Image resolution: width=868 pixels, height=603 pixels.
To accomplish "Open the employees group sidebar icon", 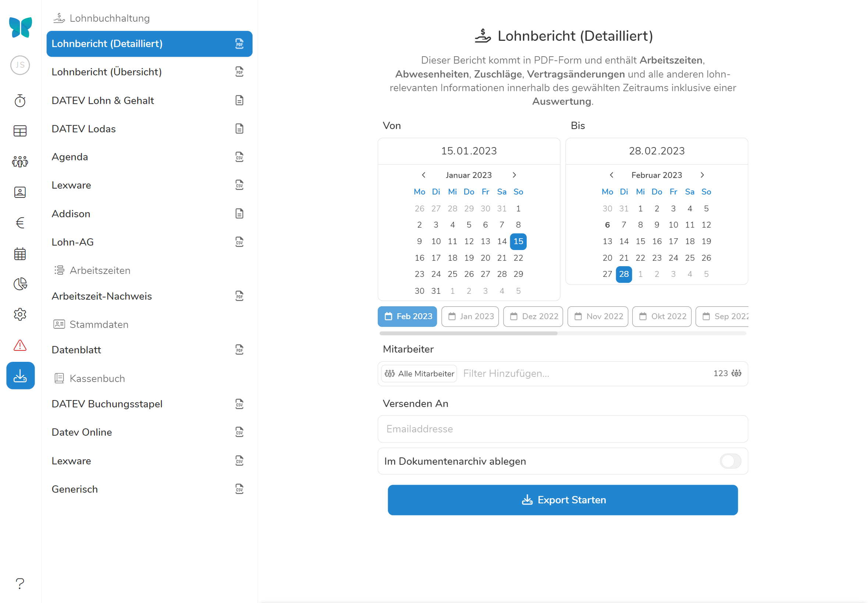I will pyautogui.click(x=20, y=162).
